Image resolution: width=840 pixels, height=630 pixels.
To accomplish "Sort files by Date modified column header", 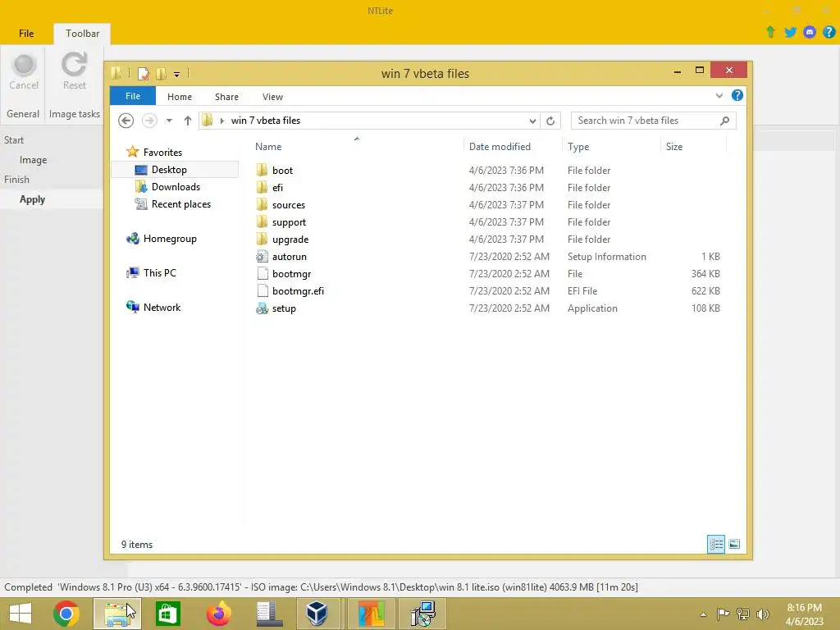I will click(500, 146).
